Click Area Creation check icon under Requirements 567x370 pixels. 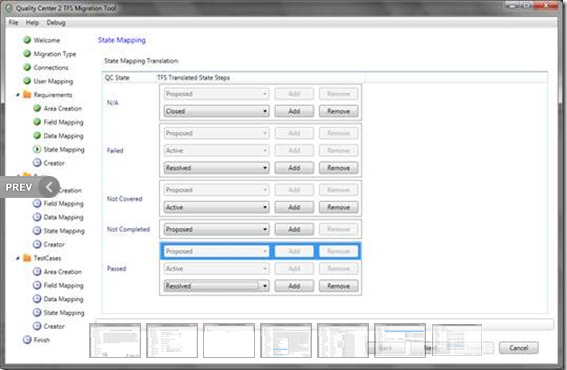coord(37,108)
